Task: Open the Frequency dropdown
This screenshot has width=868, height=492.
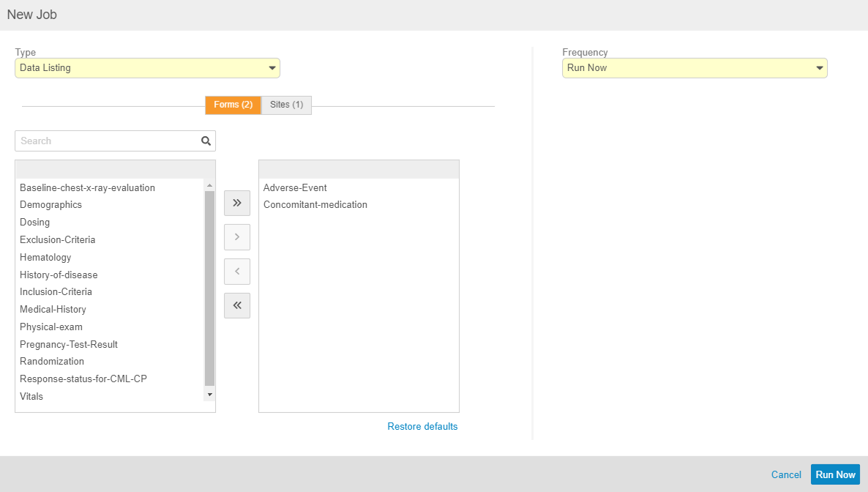Action: (x=694, y=68)
